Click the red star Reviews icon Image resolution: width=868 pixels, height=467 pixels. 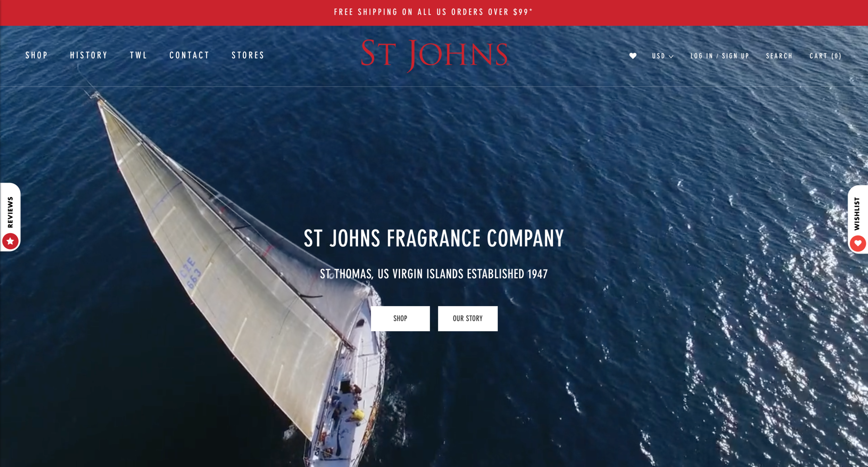coord(10,241)
